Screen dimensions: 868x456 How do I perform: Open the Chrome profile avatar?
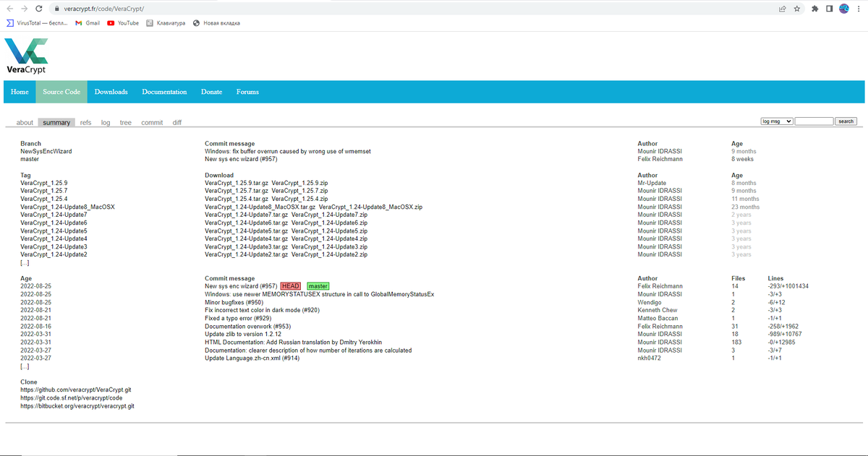pos(843,9)
